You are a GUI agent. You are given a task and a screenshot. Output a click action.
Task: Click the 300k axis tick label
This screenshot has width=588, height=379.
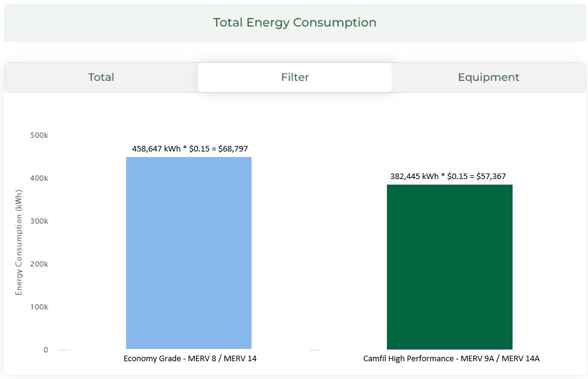point(39,221)
